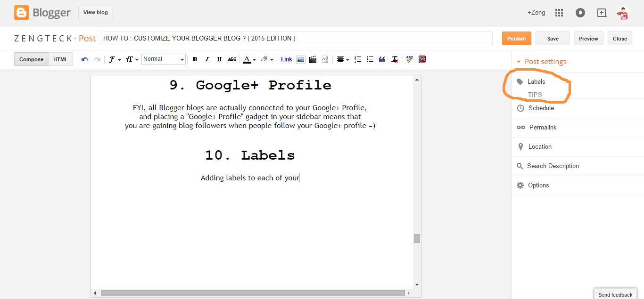This screenshot has width=644, height=299.
Task: Click the Publish button
Action: (517, 39)
